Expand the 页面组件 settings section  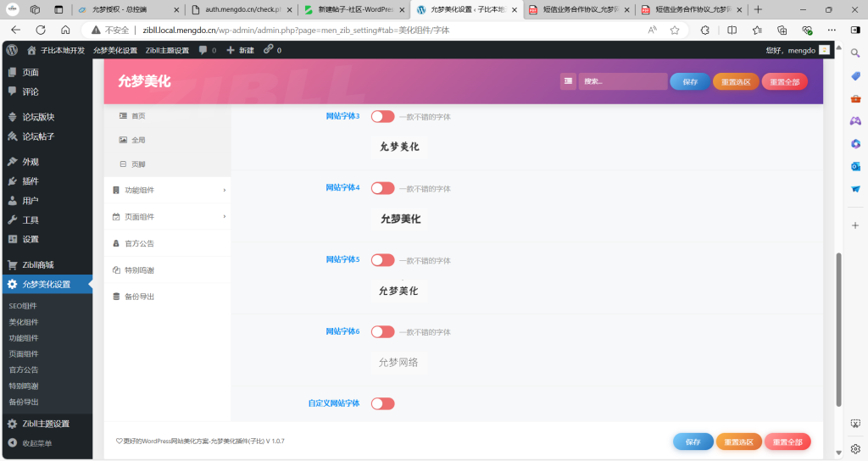click(167, 217)
